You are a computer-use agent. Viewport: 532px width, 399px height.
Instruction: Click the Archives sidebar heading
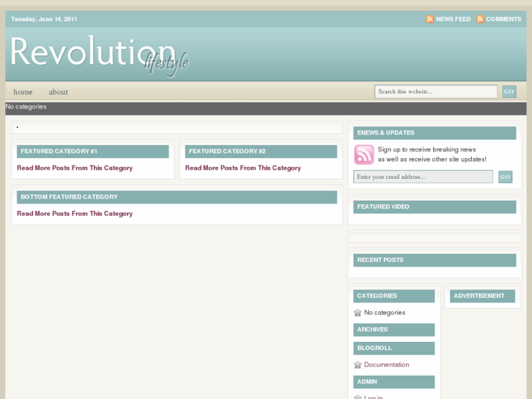(x=394, y=329)
